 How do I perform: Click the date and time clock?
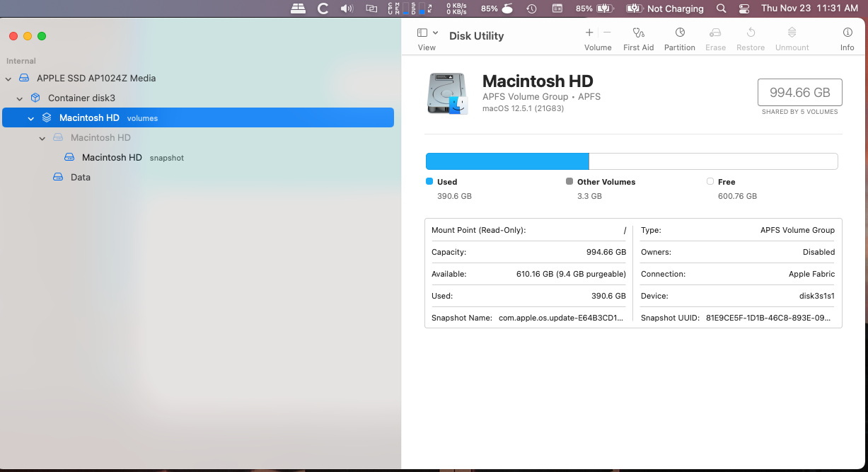pyautogui.click(x=809, y=8)
